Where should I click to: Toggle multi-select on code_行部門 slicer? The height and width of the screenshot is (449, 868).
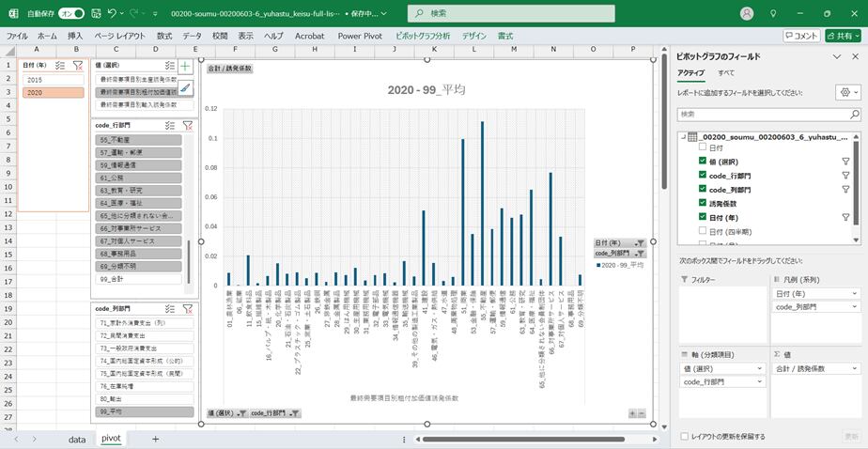[171, 126]
